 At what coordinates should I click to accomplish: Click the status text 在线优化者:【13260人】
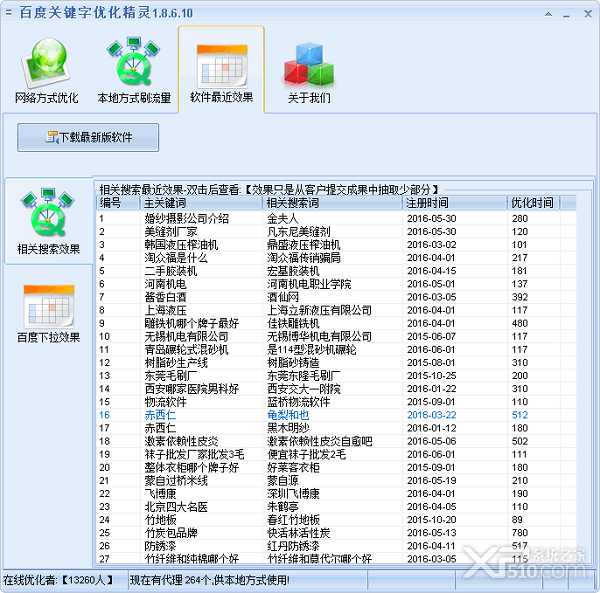click(58, 580)
